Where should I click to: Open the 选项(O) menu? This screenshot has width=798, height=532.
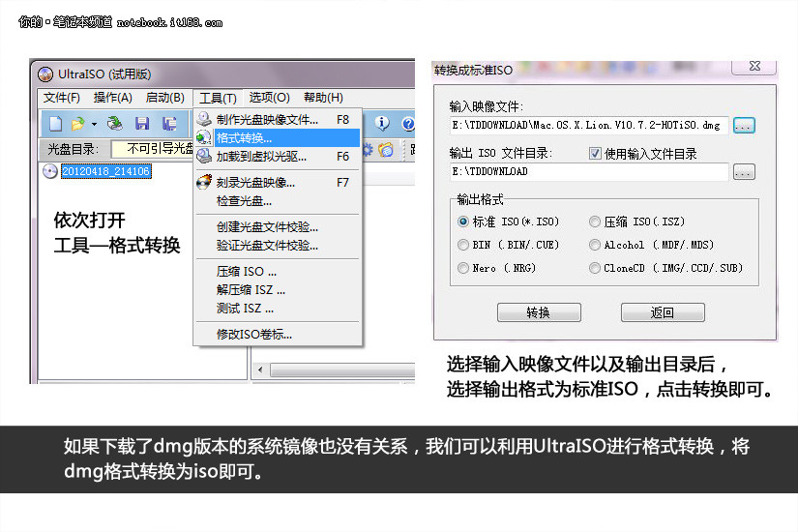tap(269, 98)
